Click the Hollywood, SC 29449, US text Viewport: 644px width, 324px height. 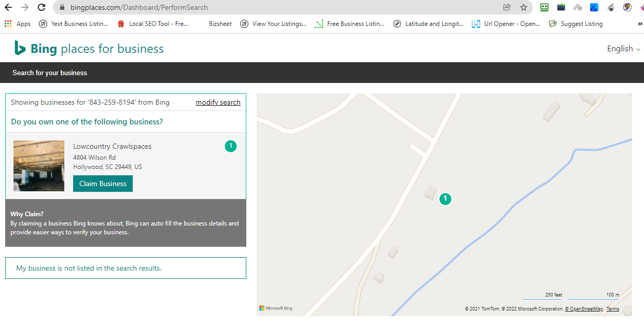pyautogui.click(x=107, y=167)
